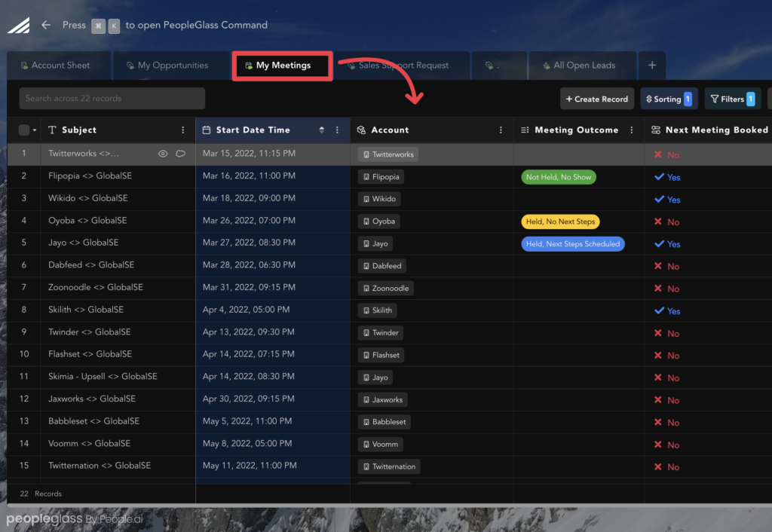Toggle sort arrows on Start Date Time
772x532 pixels.
(x=321, y=130)
